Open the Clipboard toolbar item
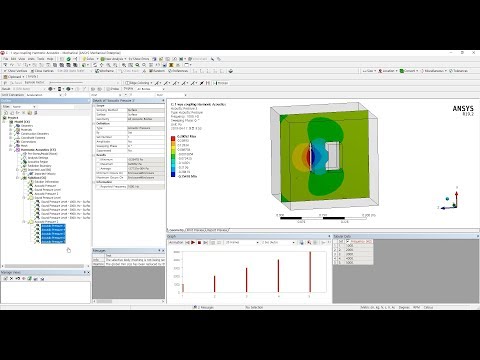 (12, 77)
